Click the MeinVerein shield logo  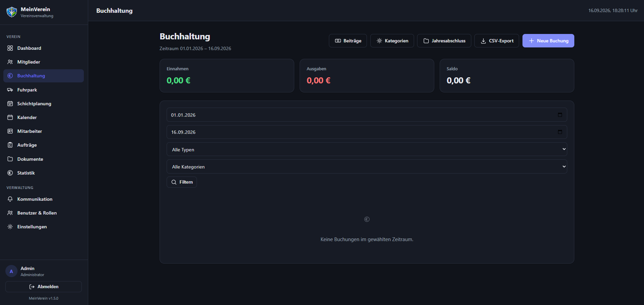tap(12, 12)
